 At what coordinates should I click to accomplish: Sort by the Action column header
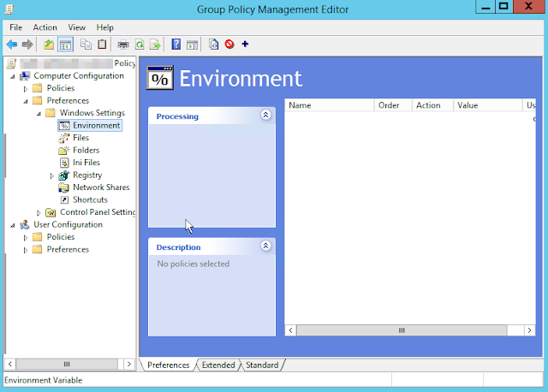(432, 105)
